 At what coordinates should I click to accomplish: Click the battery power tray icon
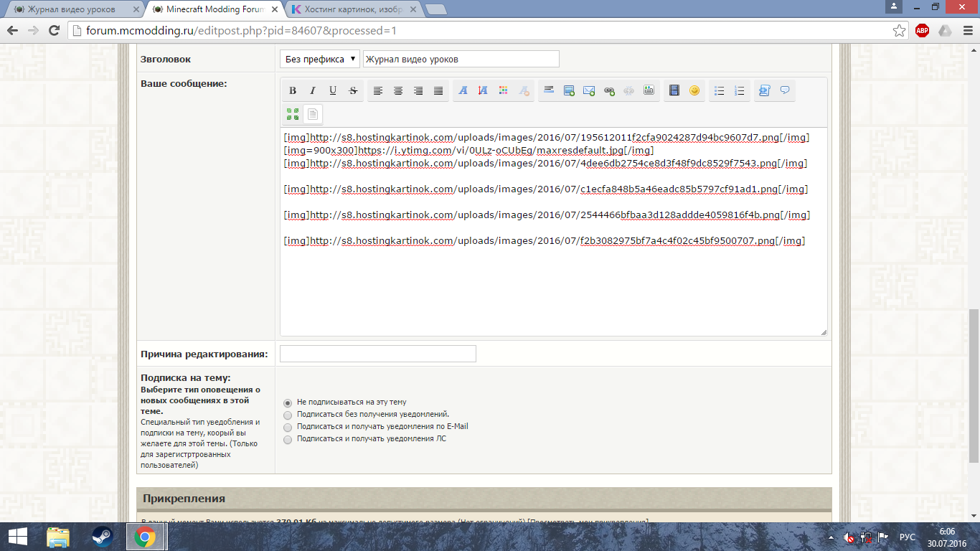click(866, 537)
